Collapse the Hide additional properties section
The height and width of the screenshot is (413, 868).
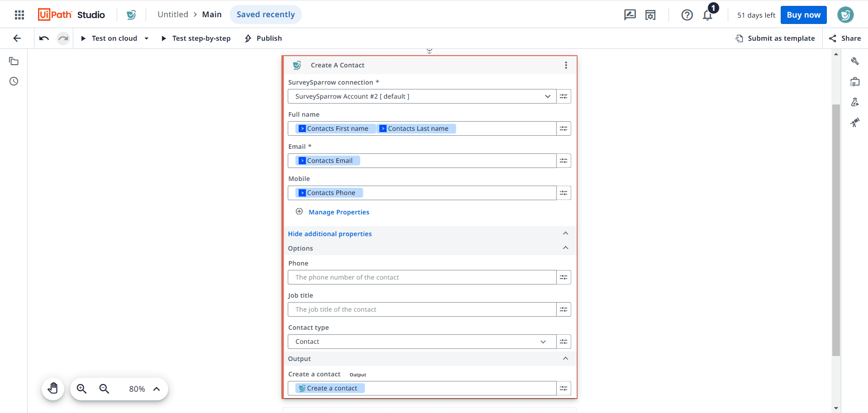click(565, 233)
